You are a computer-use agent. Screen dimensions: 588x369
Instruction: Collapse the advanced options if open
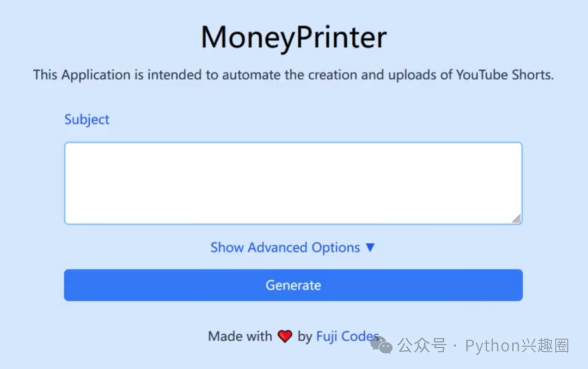tap(286, 247)
